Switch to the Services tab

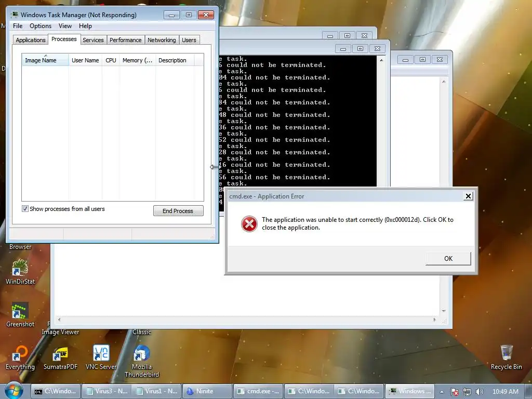(94, 40)
